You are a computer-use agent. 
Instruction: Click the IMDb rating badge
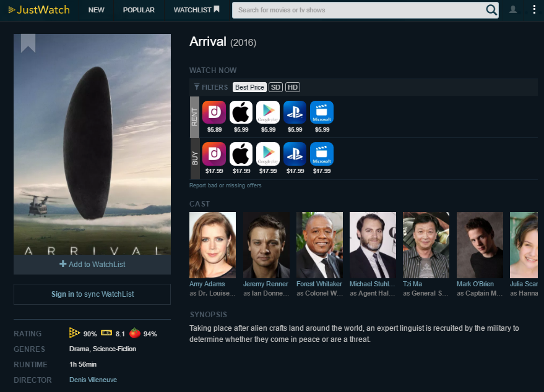pyautogui.click(x=106, y=333)
